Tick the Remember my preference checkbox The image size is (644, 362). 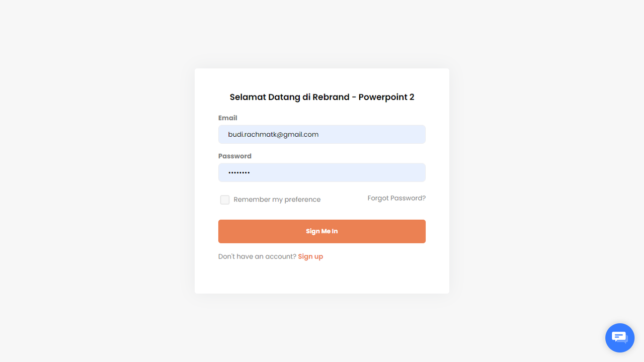point(225,200)
